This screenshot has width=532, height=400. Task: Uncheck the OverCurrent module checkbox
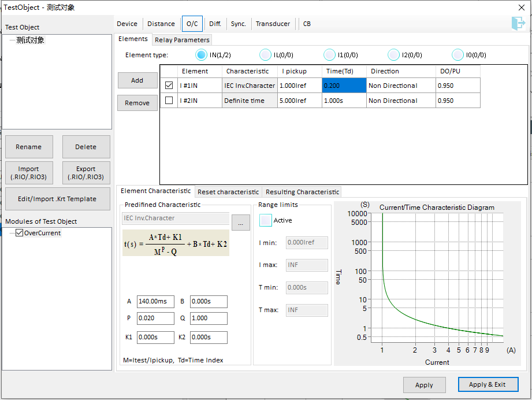coord(20,233)
